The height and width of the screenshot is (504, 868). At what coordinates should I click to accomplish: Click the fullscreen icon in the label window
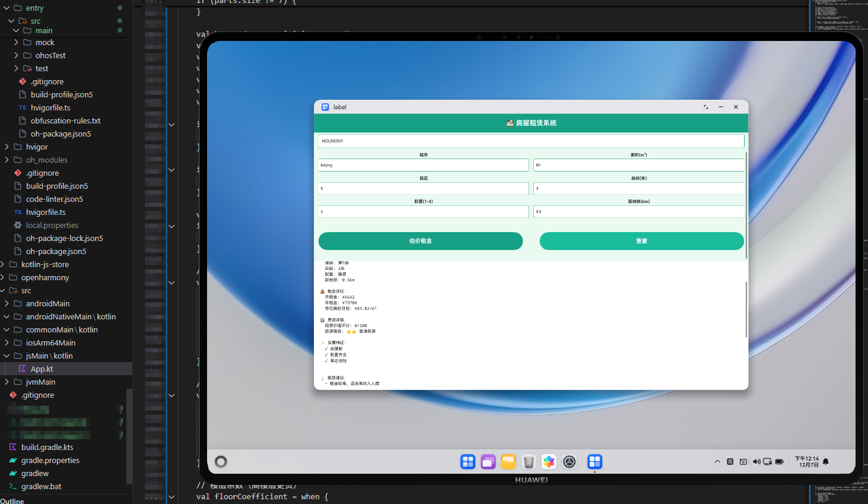[706, 107]
